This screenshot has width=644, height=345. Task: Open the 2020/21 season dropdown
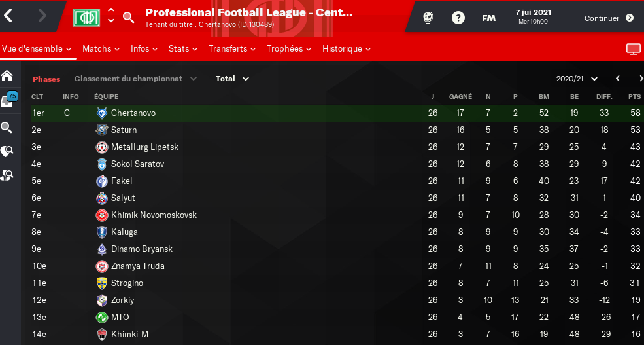coord(577,79)
